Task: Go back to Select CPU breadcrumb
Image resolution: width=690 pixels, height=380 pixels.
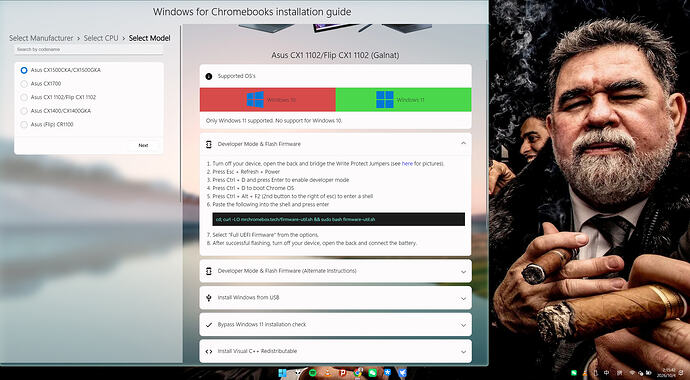Action: [x=101, y=38]
